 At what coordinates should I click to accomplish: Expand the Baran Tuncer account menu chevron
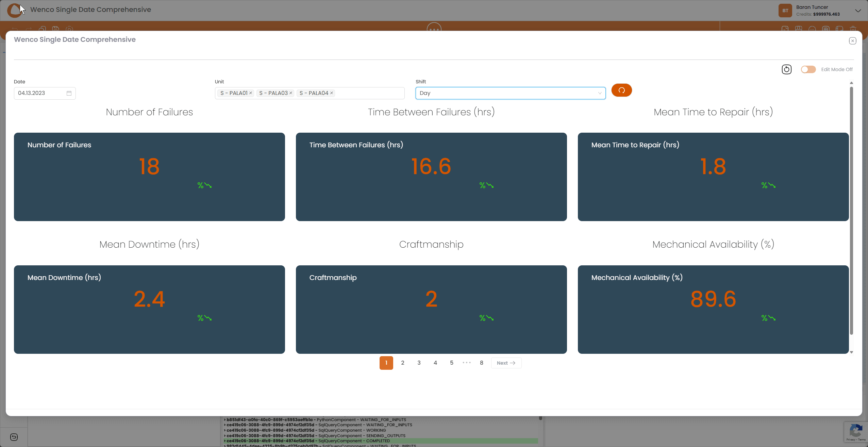coord(858,11)
